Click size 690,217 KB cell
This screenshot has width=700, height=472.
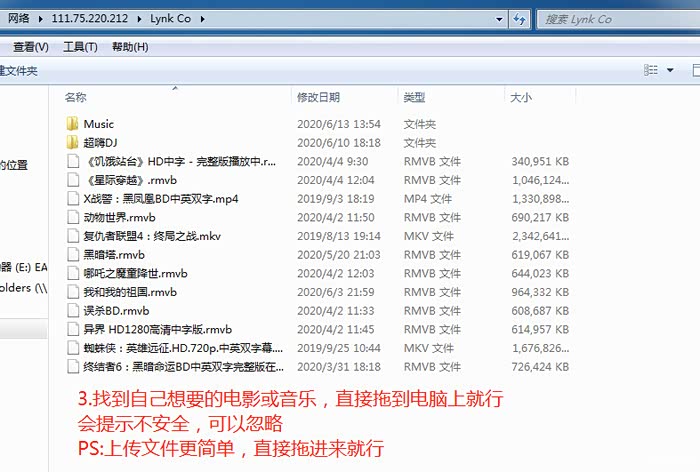(x=540, y=217)
